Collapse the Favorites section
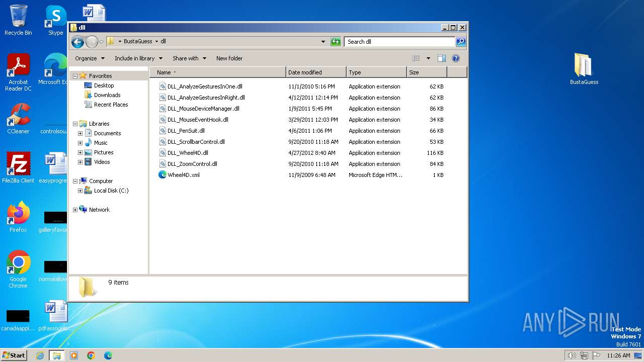 point(75,76)
